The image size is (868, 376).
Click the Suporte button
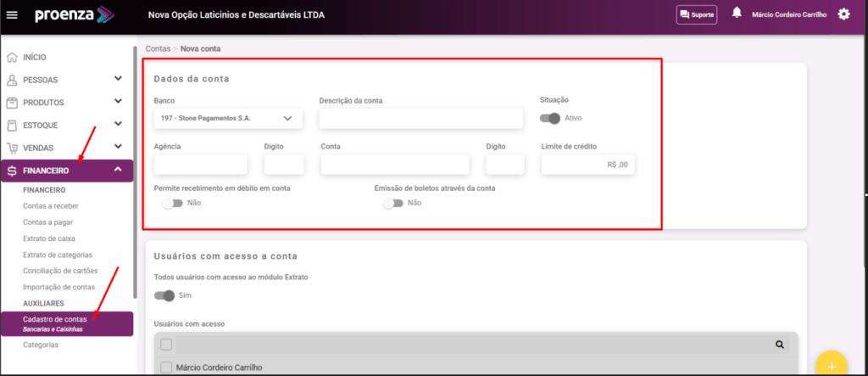tap(696, 14)
